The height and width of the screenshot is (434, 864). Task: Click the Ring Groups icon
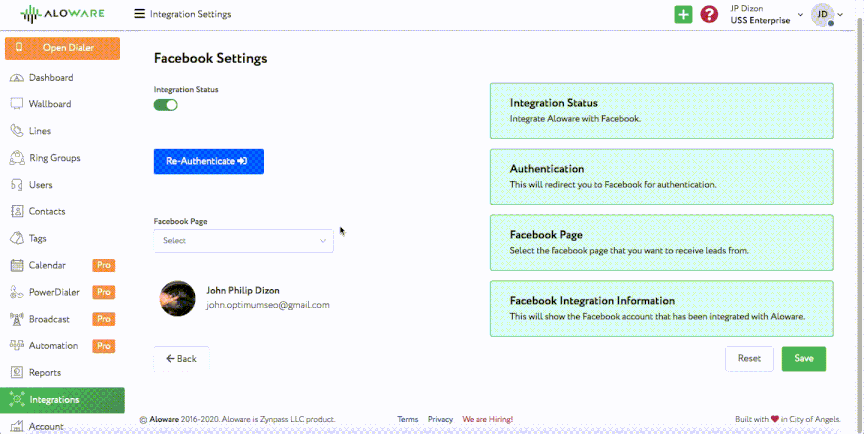pyautogui.click(x=17, y=158)
